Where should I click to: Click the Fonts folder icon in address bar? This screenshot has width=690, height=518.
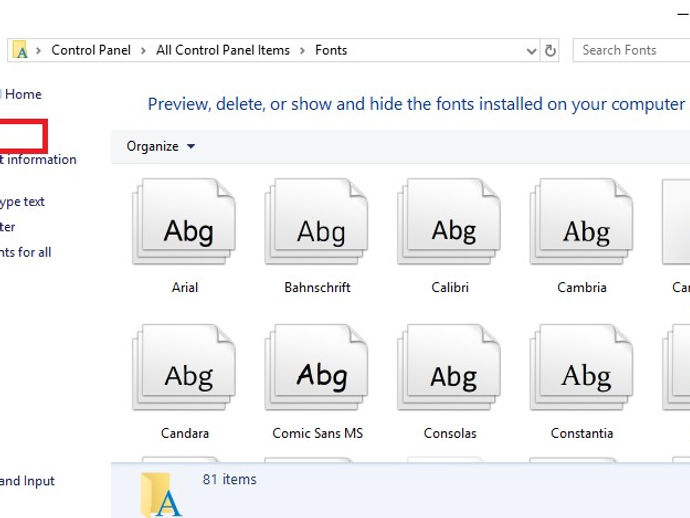coord(20,50)
